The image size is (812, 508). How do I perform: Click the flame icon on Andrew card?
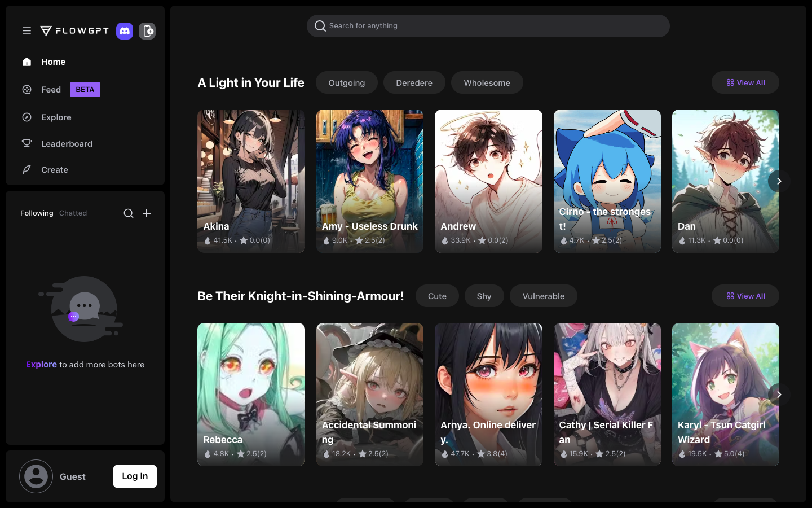point(445,240)
